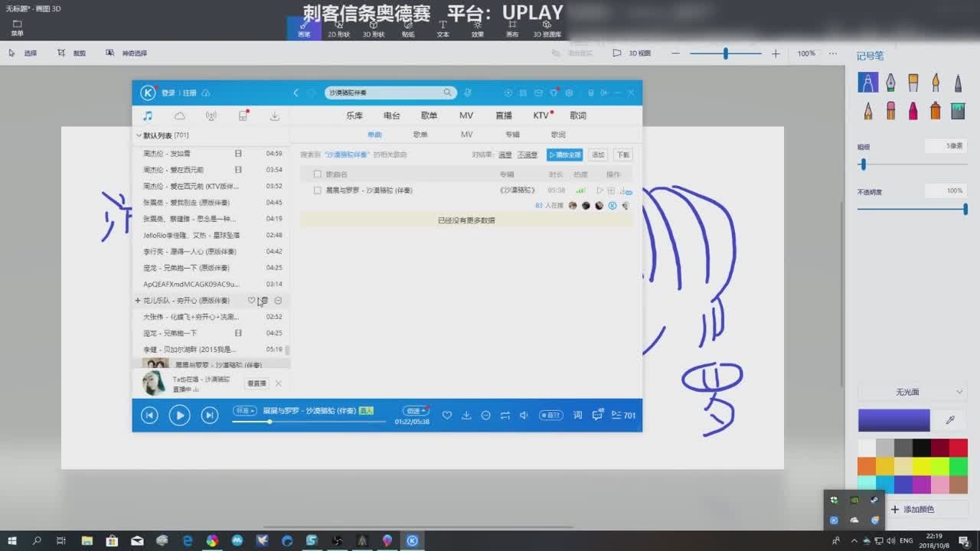
Task: Select the eraser brush tool
Action: pos(890,111)
